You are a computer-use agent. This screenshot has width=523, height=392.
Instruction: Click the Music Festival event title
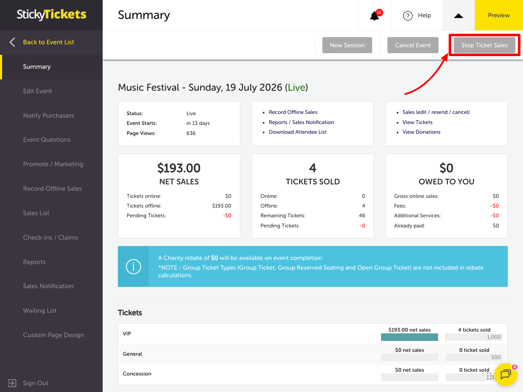point(213,88)
